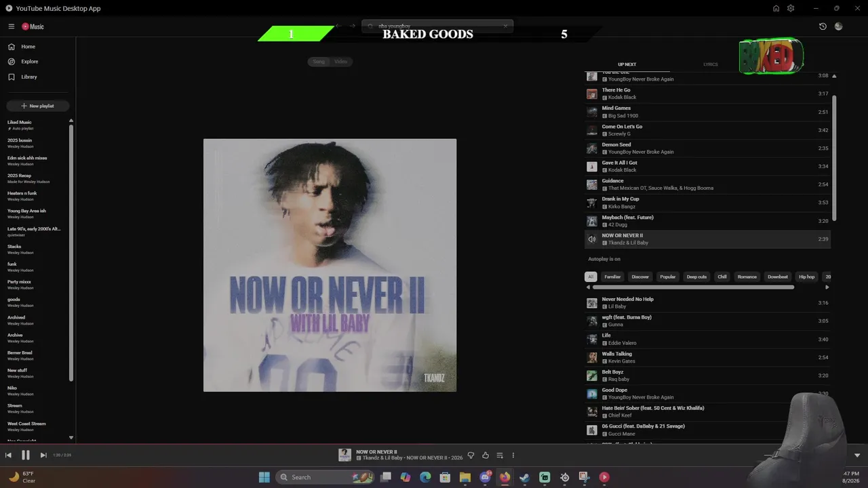Screen dimensions: 868x488
Task: Open the Windows Start menu
Action: coord(264,477)
